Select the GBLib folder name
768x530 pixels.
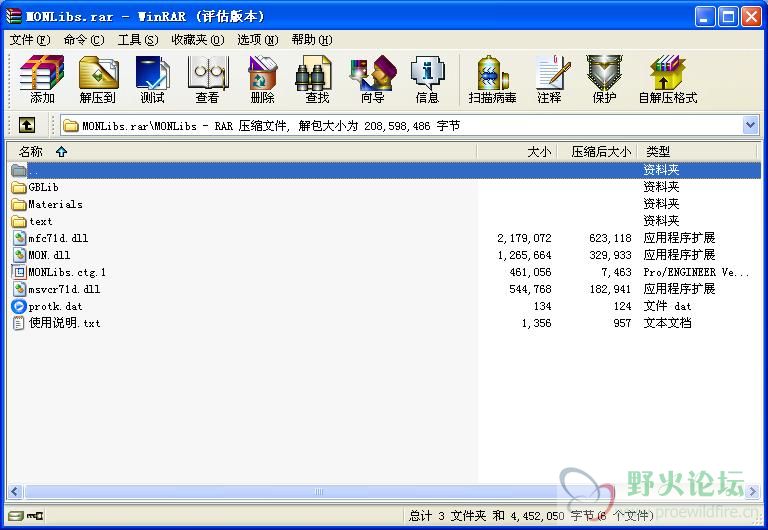pyautogui.click(x=44, y=188)
